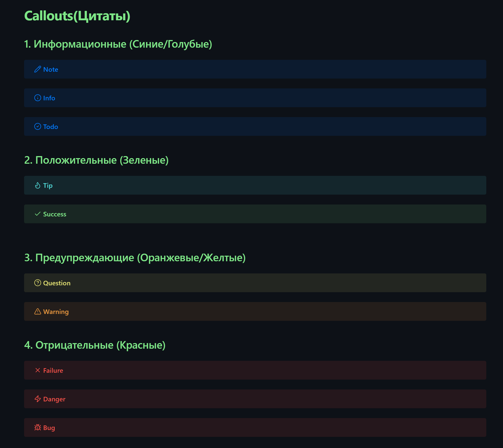
Task: Click the Callouts(Цитаты) main heading
Action: (77, 16)
